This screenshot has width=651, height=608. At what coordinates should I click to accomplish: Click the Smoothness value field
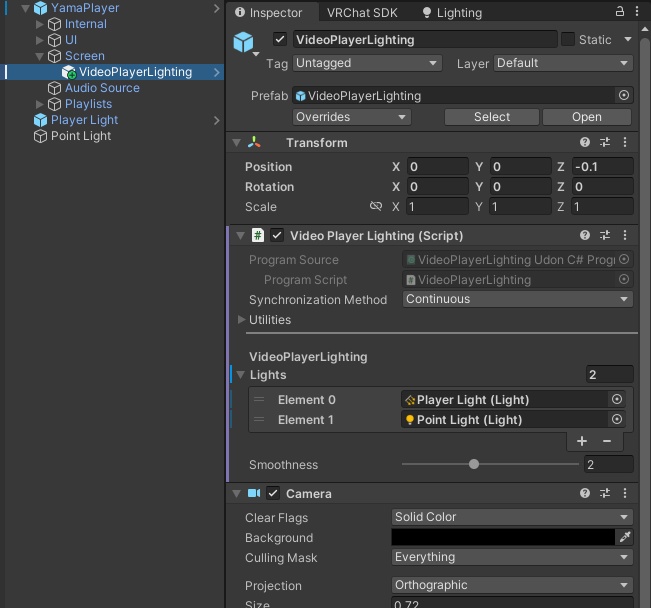(x=609, y=464)
